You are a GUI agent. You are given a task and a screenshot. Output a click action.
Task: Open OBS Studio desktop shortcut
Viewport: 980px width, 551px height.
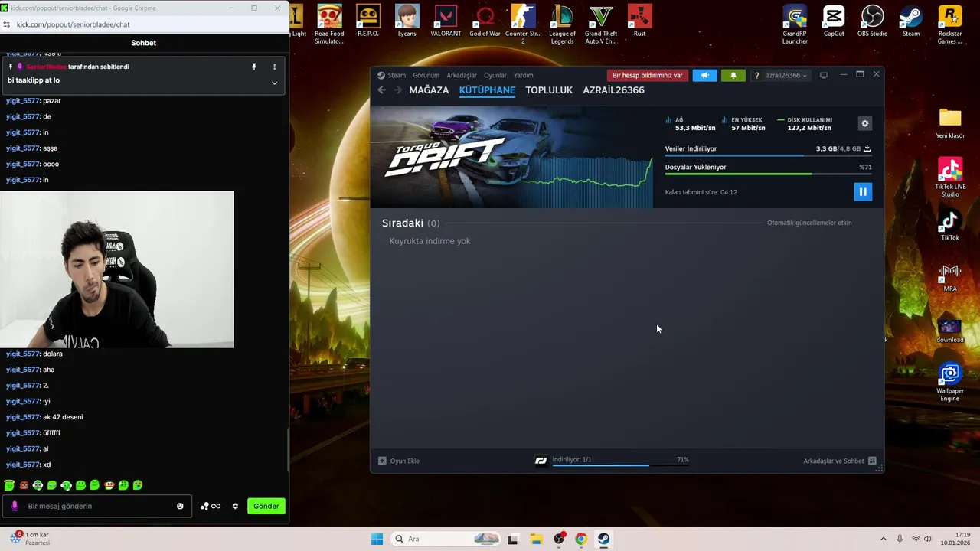click(x=872, y=22)
